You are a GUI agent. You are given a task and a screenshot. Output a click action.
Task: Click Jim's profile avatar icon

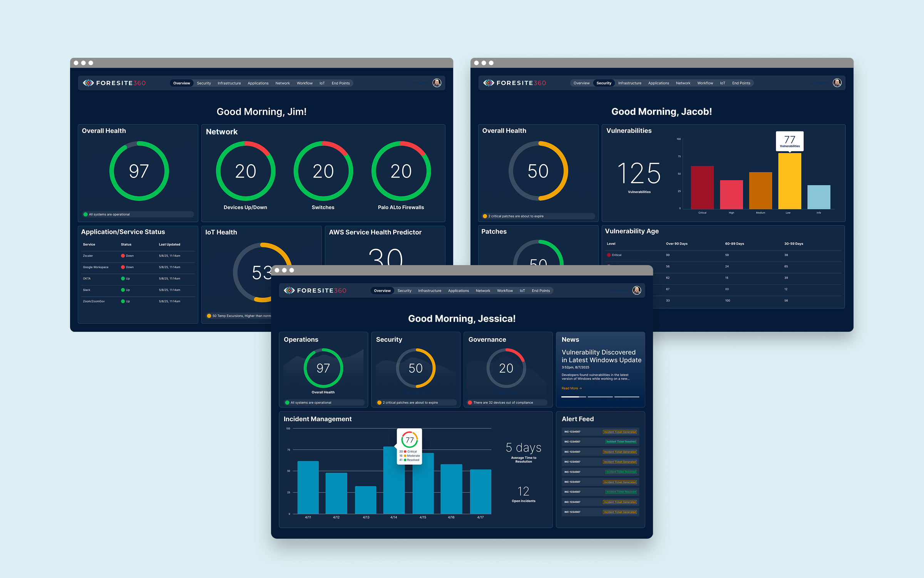point(437,83)
